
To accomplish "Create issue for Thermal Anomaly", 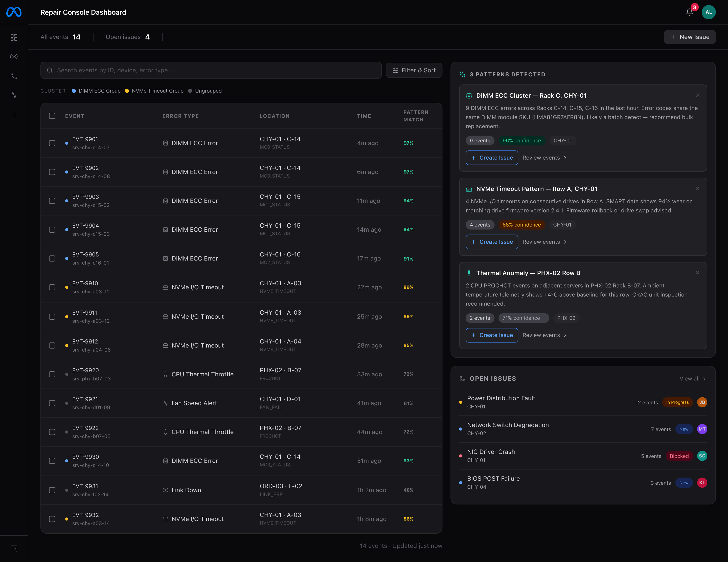I will 492,335.
